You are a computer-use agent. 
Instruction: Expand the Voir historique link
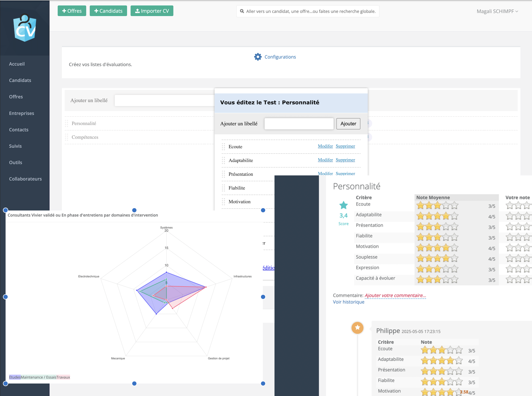point(348,302)
